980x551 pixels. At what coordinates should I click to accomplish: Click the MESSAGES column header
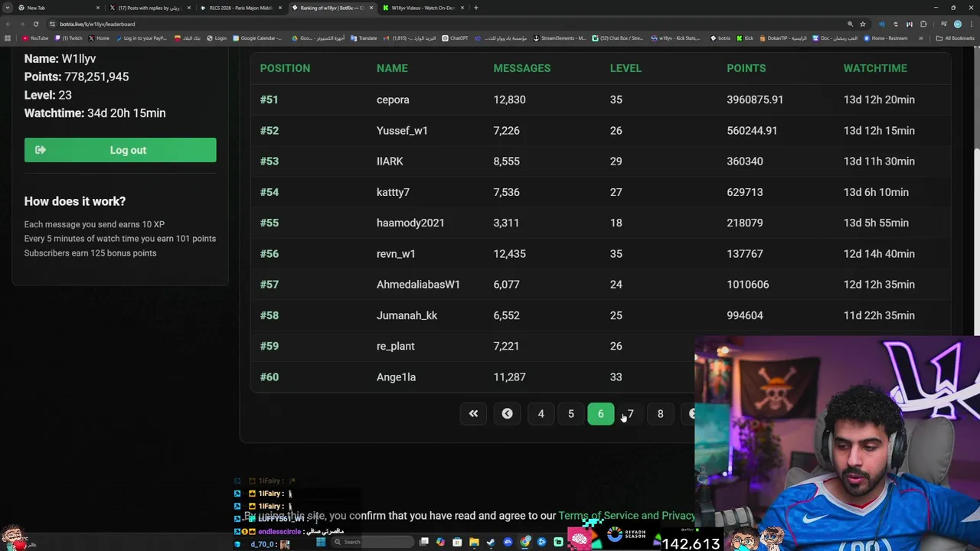[x=522, y=68]
